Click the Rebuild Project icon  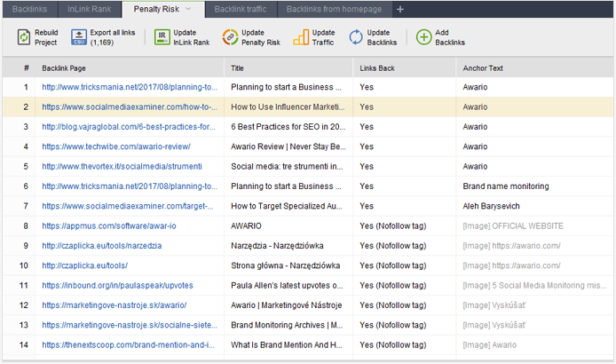24,37
